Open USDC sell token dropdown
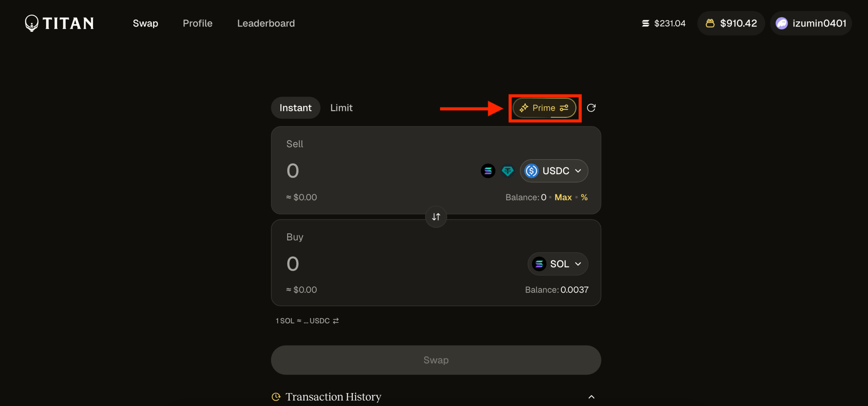 [x=554, y=171]
